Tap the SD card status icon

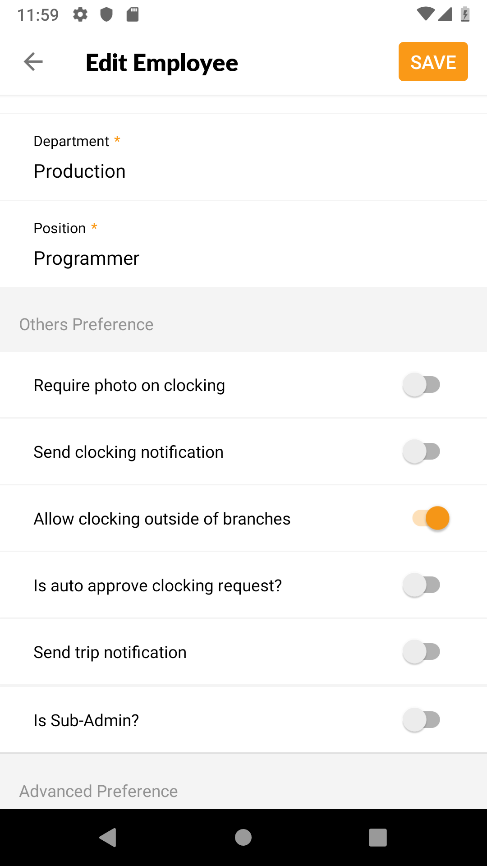point(133,14)
